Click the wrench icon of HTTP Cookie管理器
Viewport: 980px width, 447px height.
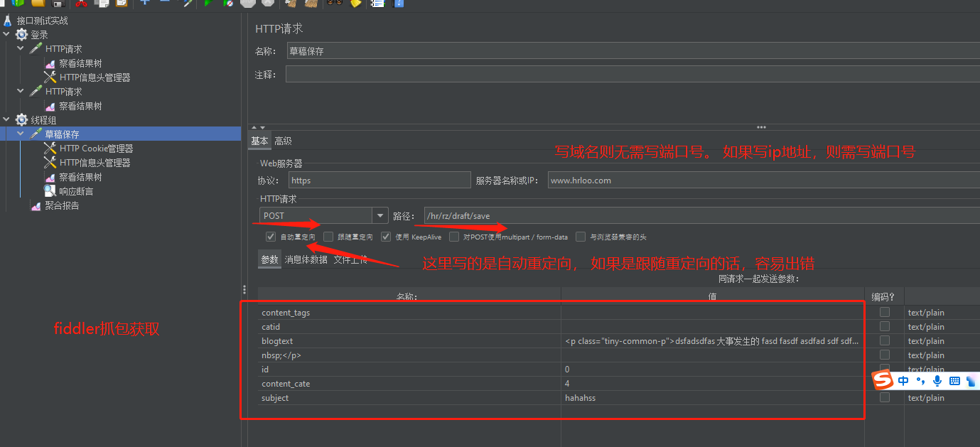tap(50, 149)
